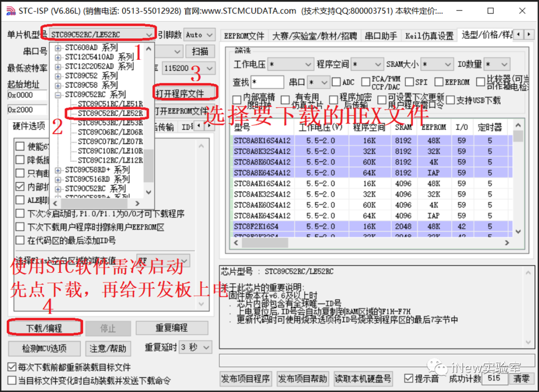Click the 0x0000 start address field

tap(27, 95)
